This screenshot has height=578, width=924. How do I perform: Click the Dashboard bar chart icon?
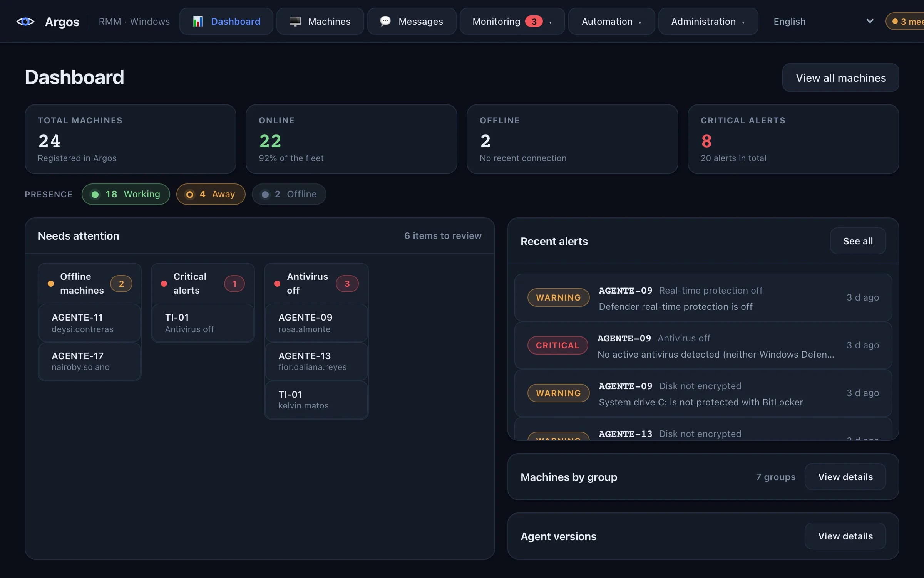pyautogui.click(x=198, y=22)
